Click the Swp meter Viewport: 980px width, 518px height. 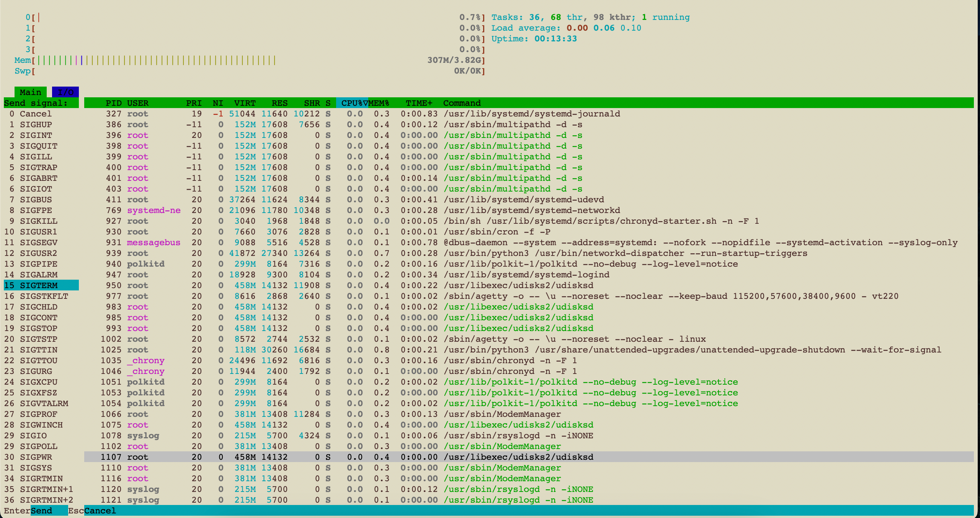point(250,71)
